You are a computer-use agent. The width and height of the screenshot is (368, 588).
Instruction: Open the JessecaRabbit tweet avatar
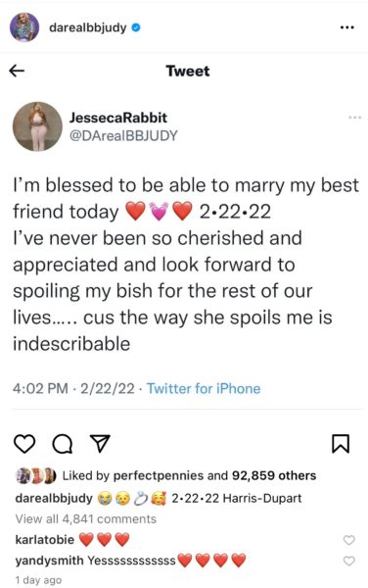coord(37,126)
